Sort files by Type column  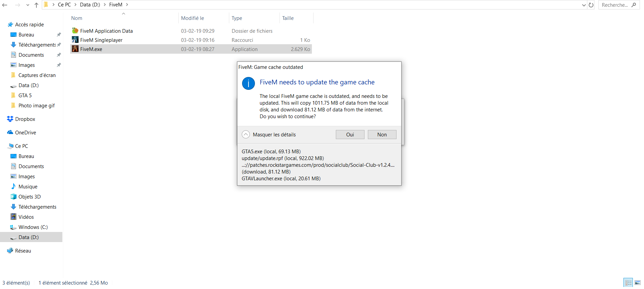pyautogui.click(x=237, y=18)
